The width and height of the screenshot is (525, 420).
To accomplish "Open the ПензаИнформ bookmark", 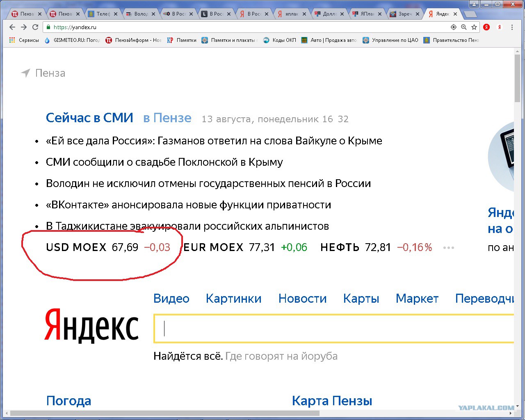I will pyautogui.click(x=134, y=40).
